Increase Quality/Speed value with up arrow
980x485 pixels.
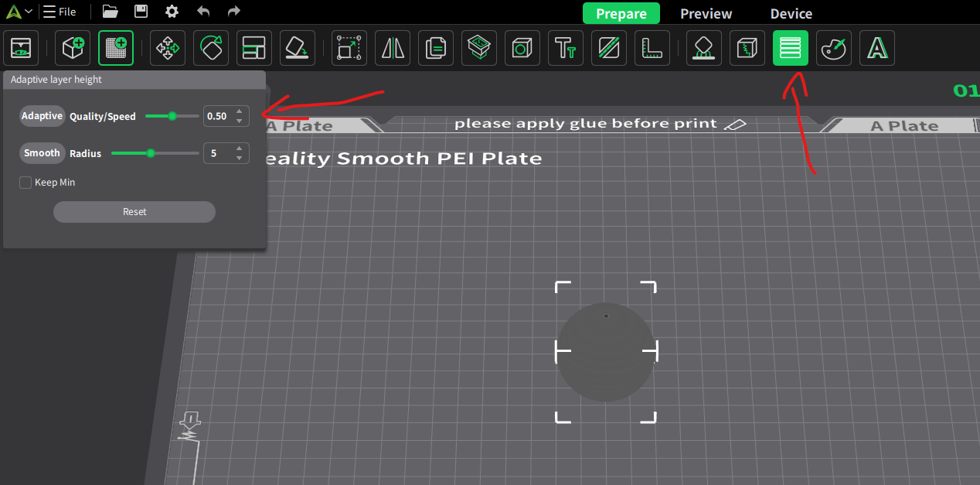240,111
